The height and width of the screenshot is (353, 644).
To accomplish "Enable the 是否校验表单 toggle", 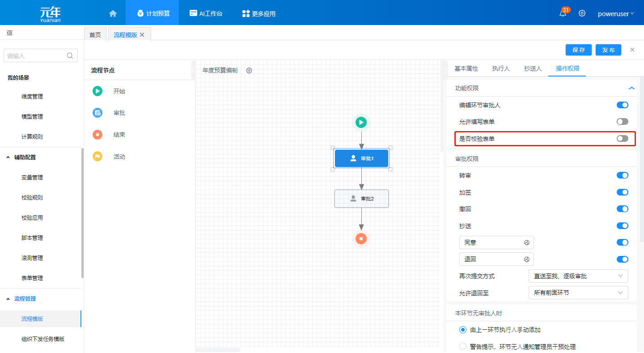I will click(622, 139).
